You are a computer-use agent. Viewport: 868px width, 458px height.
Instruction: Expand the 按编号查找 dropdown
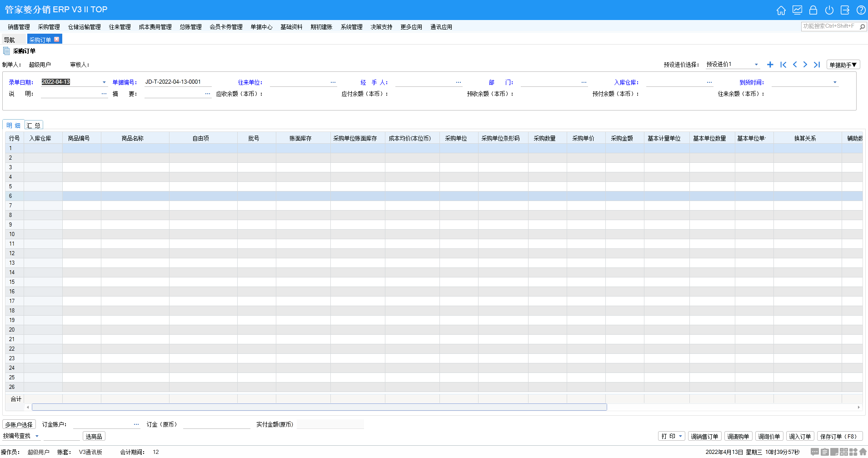(x=37, y=436)
